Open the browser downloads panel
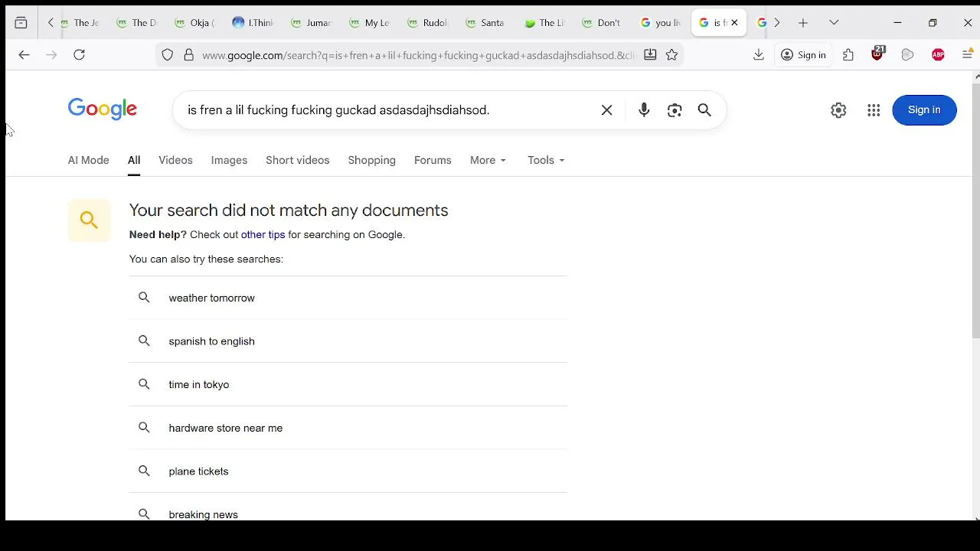 coord(759,55)
